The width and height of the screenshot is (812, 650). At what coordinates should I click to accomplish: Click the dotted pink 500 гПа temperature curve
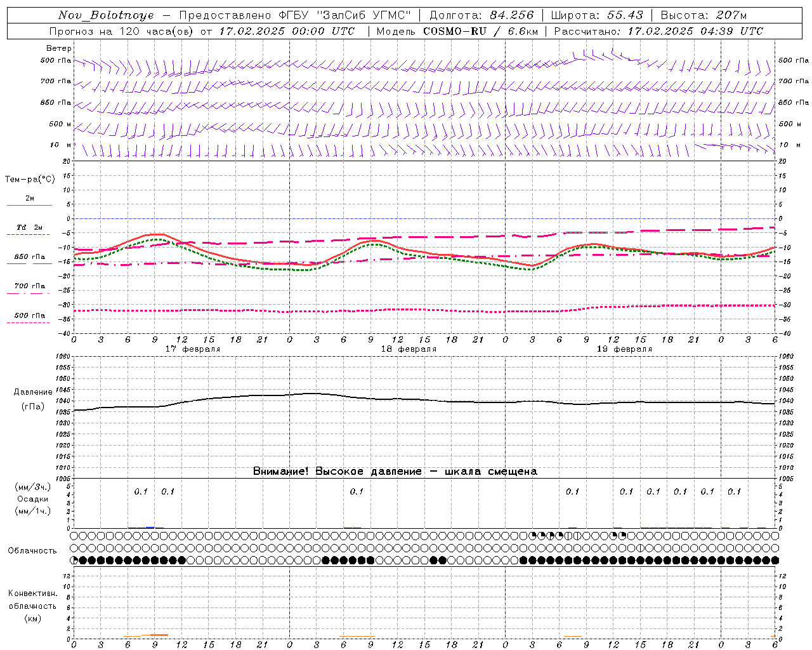coord(424,310)
